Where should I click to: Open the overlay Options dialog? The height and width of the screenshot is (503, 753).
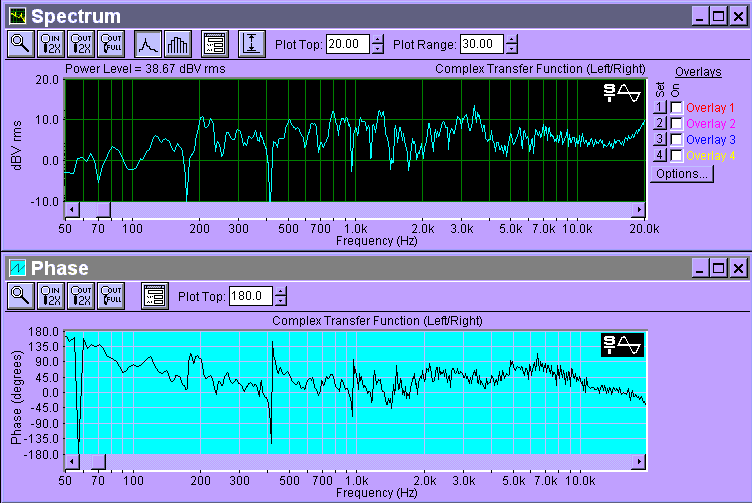tap(681, 173)
